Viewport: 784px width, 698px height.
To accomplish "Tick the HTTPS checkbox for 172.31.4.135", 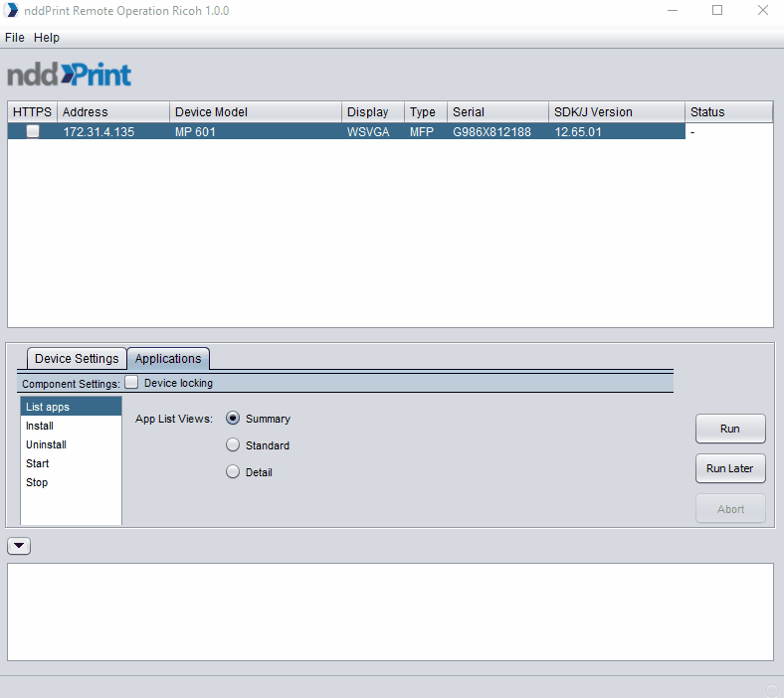I will [33, 131].
